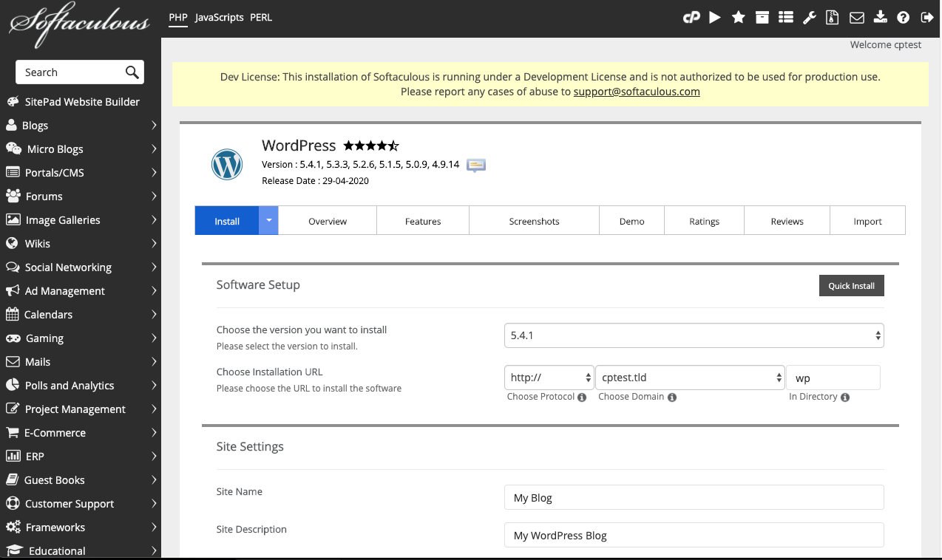The image size is (942, 560).
Task: Expand the E-Commerce category in sidebar
Action: click(80, 433)
